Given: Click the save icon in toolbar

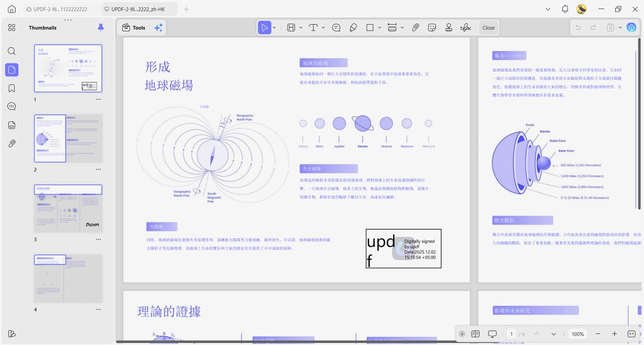Looking at the screenshot, I should click(610, 28).
